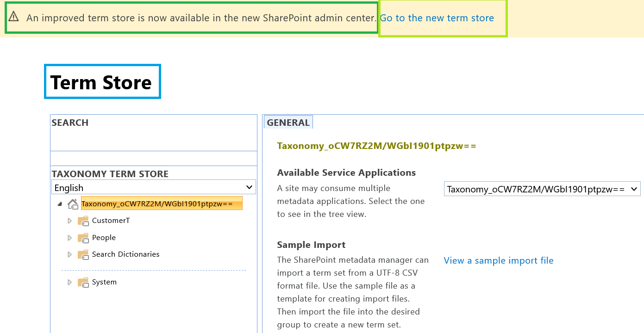The width and height of the screenshot is (644, 333).
Task: Select the System group label
Action: click(x=104, y=282)
